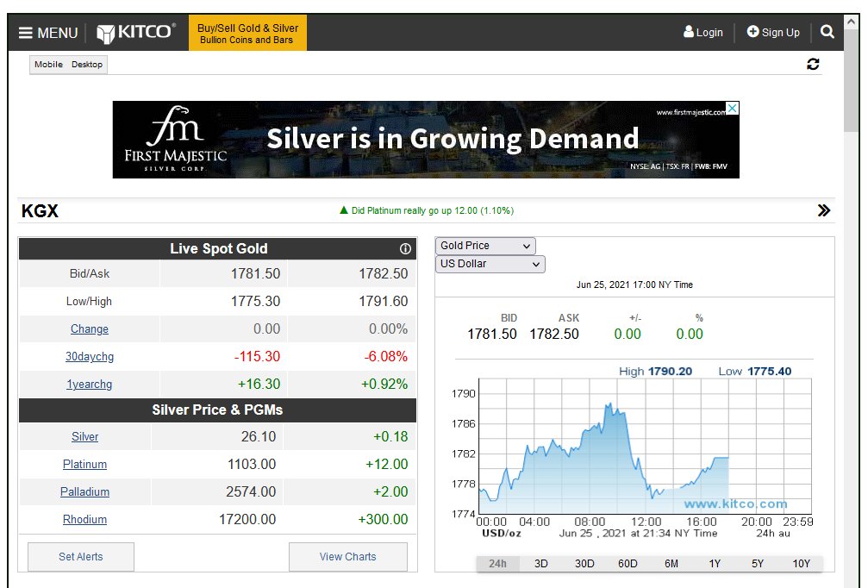The width and height of the screenshot is (868, 588).
Task: Click the +12.00 platinum change
Action: click(x=386, y=465)
